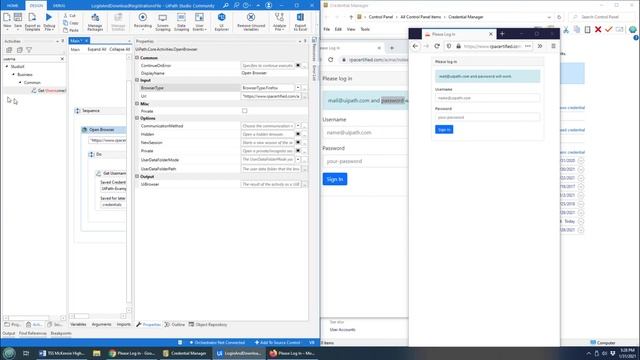Toggle Hidden property square marker

[x=298, y=134]
